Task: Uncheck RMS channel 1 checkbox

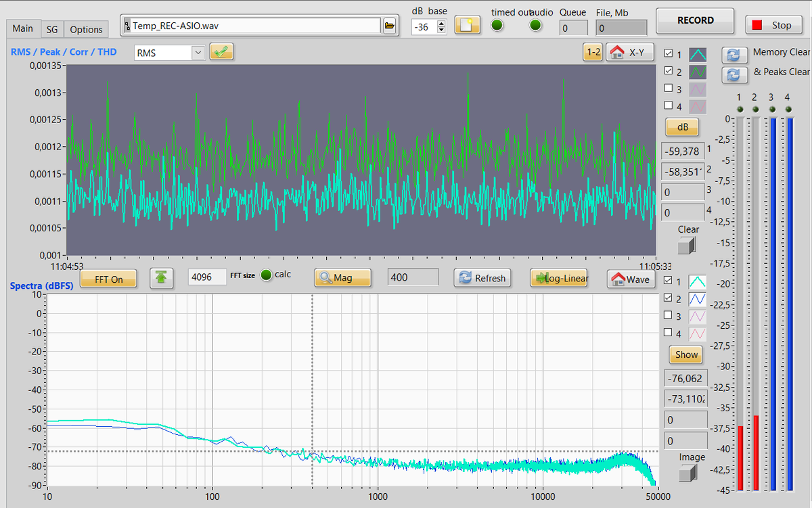Action: tap(669, 53)
